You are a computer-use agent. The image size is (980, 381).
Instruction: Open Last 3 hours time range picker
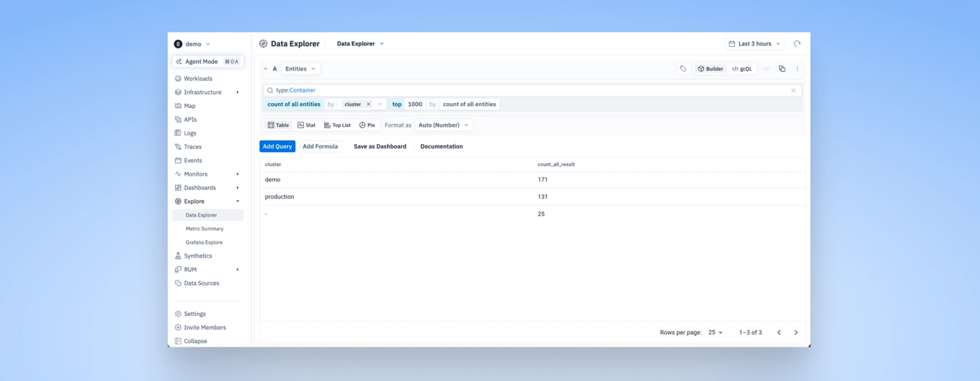click(x=755, y=43)
